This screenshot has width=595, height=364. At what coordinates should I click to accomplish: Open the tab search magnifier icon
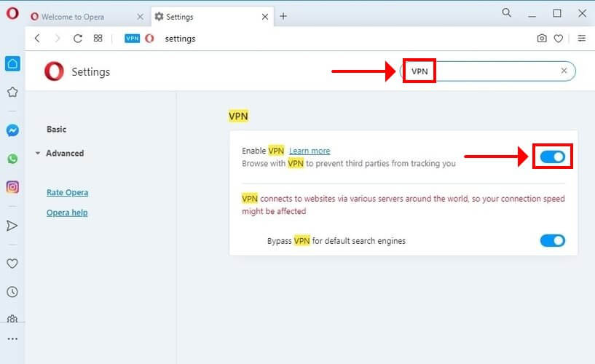click(x=507, y=13)
